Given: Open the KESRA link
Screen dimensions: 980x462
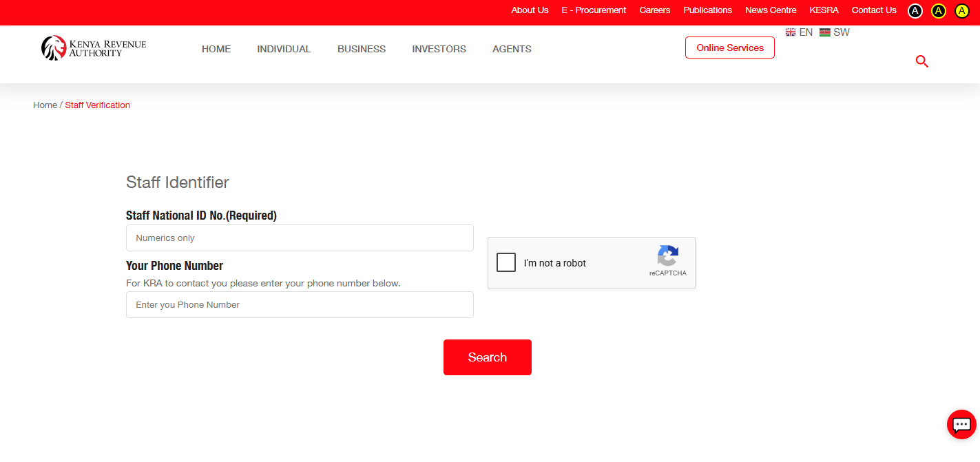Looking at the screenshot, I should click(824, 10).
